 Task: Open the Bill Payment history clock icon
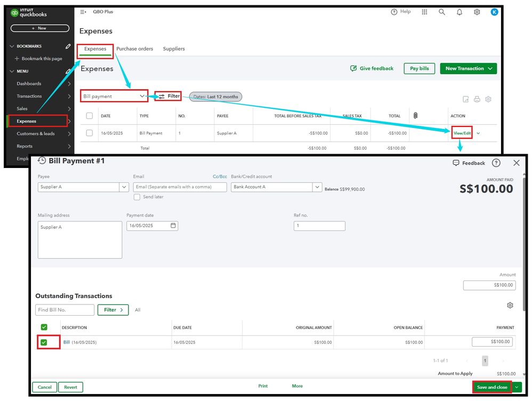[42, 161]
